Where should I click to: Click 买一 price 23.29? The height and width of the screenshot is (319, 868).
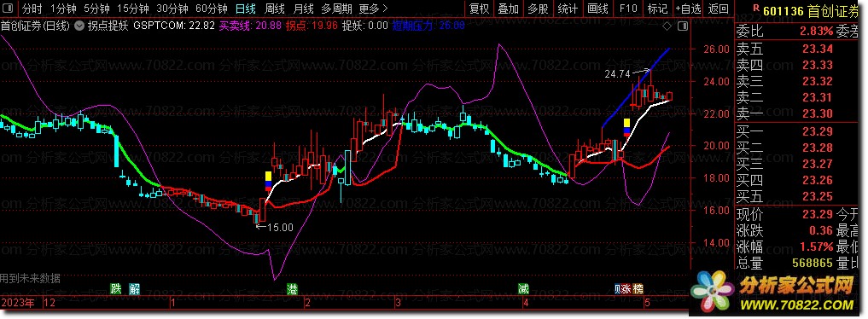pos(817,131)
